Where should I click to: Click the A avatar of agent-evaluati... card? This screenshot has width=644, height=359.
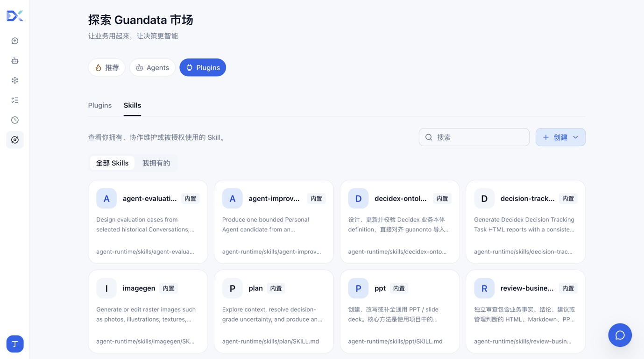pos(106,199)
